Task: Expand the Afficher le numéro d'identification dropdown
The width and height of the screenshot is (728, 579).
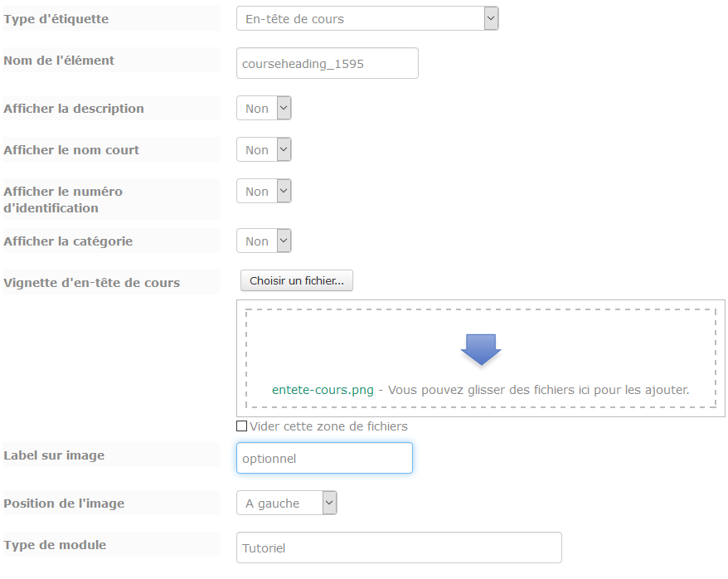Action: click(264, 192)
